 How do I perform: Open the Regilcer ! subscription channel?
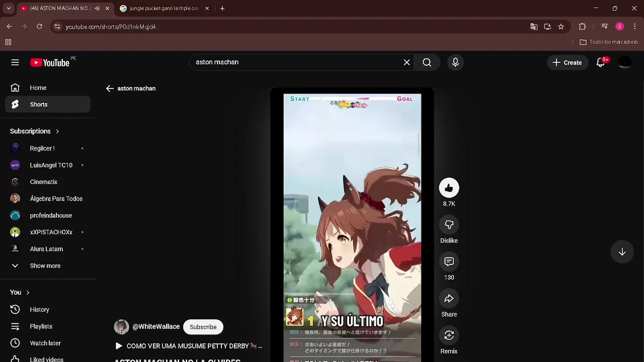pyautogui.click(x=48, y=148)
